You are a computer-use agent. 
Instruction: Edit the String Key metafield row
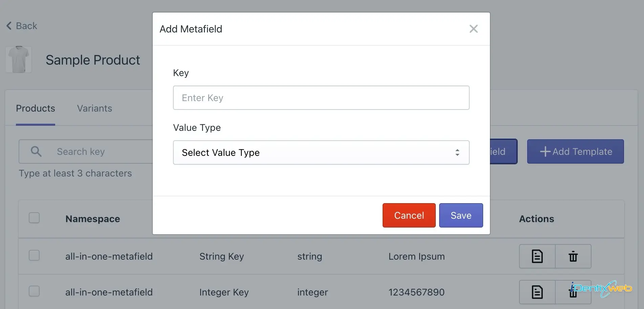(537, 256)
